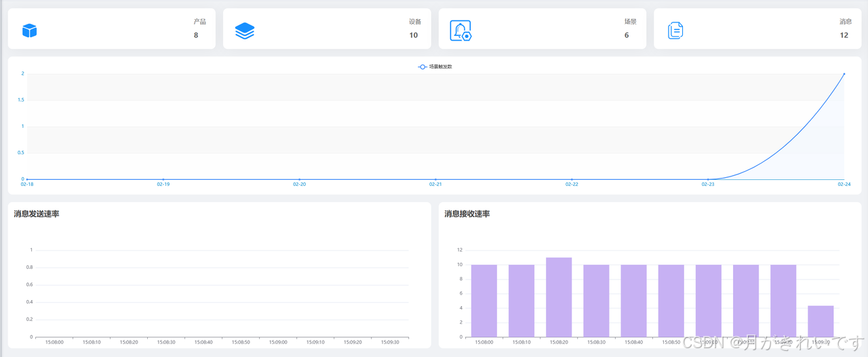Click the 消息接收速率 chart title
The height and width of the screenshot is (357, 868).
pyautogui.click(x=467, y=214)
